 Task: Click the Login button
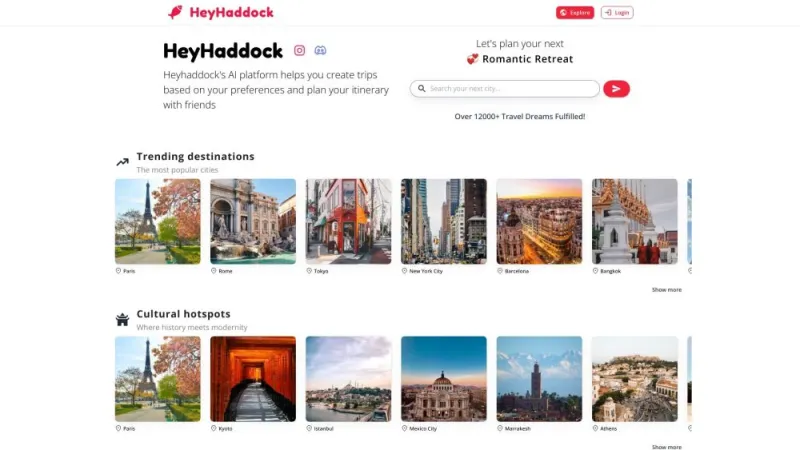(x=617, y=12)
